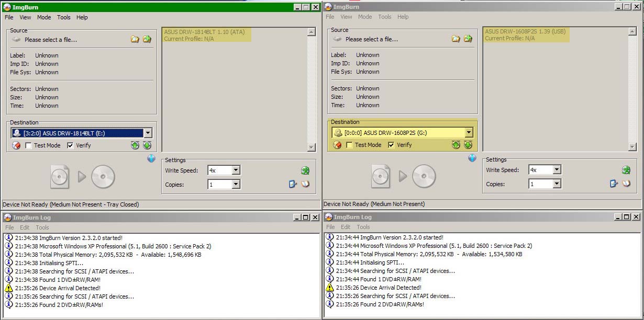Click 'ASUS DRW-1608P2S 1.39 (USB)' info text

(x=526, y=31)
